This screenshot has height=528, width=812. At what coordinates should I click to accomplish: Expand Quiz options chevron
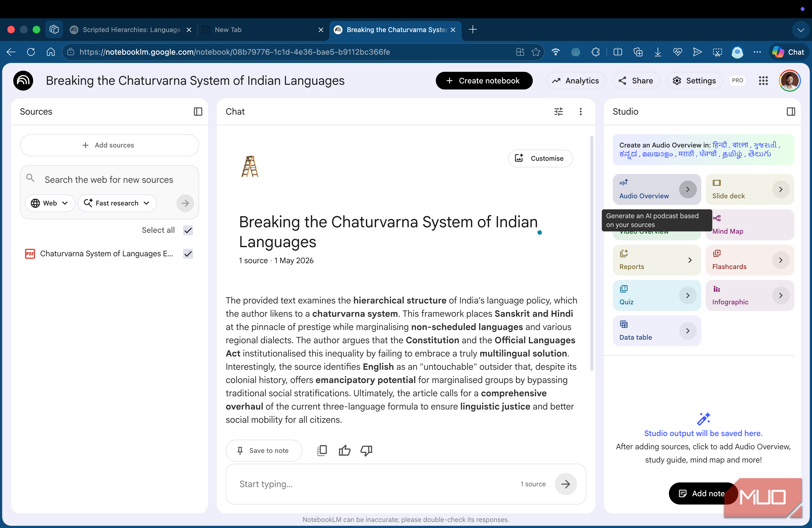tap(687, 295)
